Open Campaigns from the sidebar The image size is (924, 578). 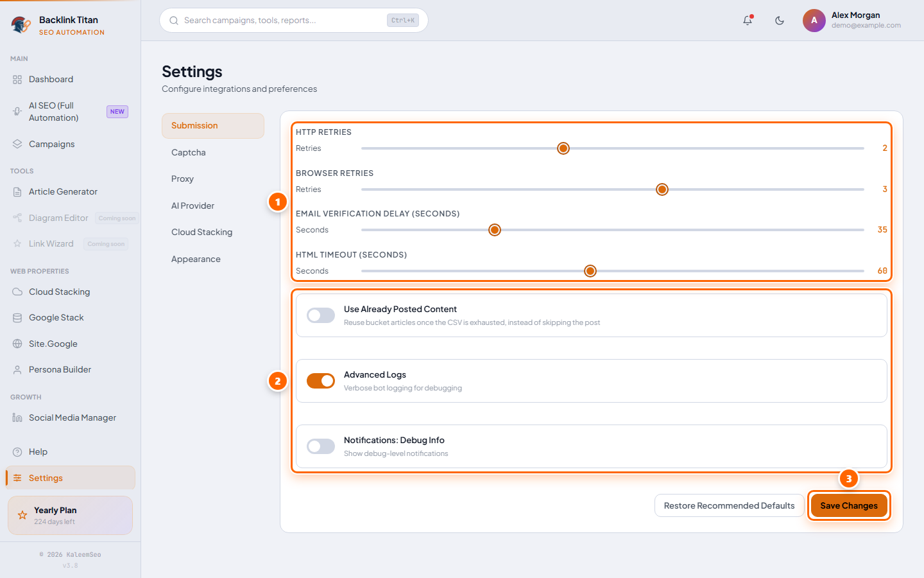point(71,144)
